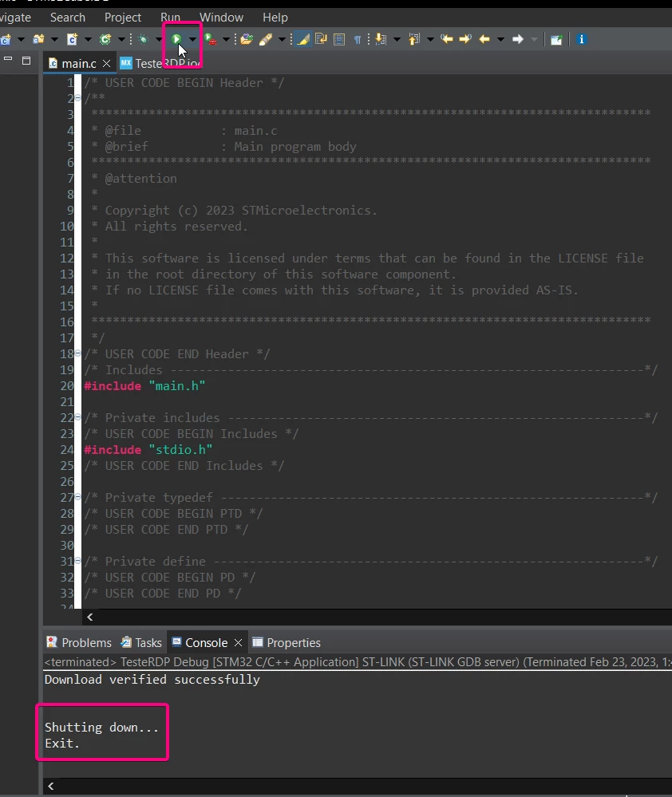Collapse the comment fold at line 2
The height and width of the screenshot is (797, 672).
tap(77, 97)
